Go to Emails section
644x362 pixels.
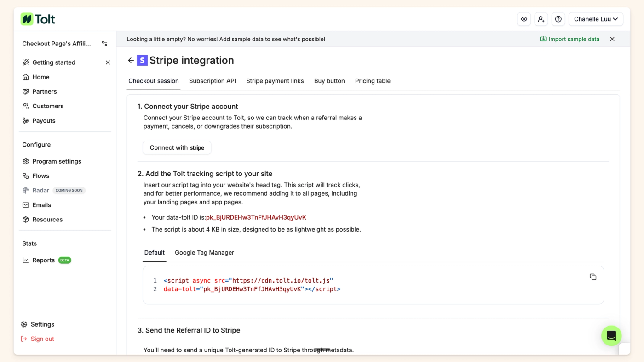42,205
